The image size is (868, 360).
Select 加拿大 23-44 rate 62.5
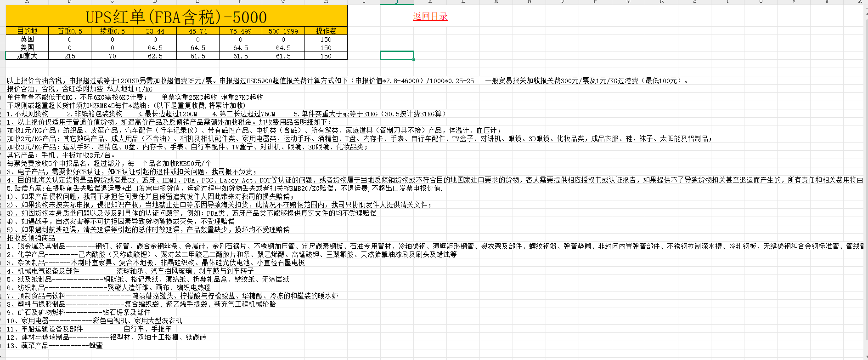(155, 56)
